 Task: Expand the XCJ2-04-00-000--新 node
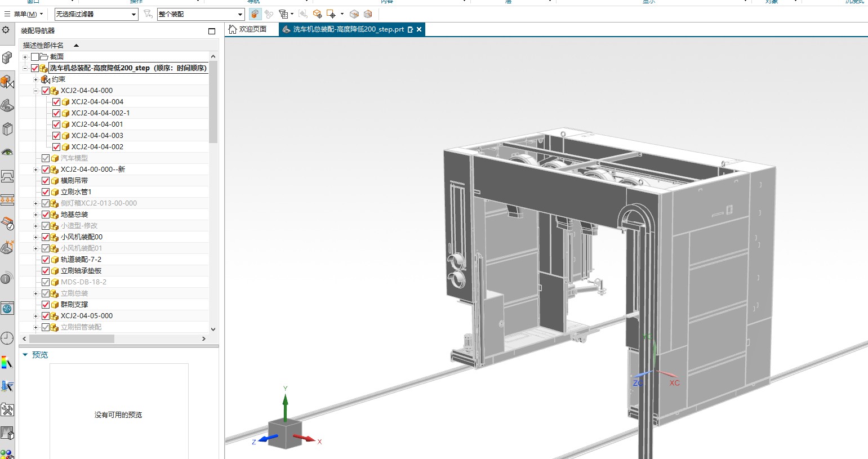[x=35, y=170]
